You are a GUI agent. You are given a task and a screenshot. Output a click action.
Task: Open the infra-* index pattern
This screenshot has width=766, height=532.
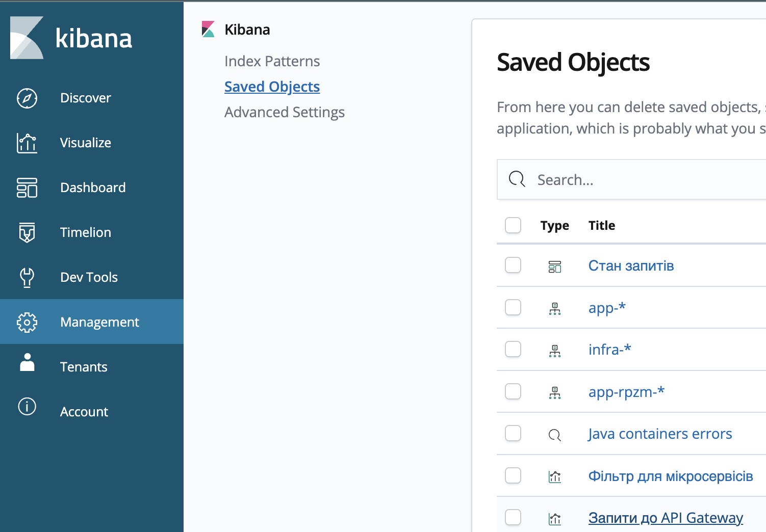point(610,350)
